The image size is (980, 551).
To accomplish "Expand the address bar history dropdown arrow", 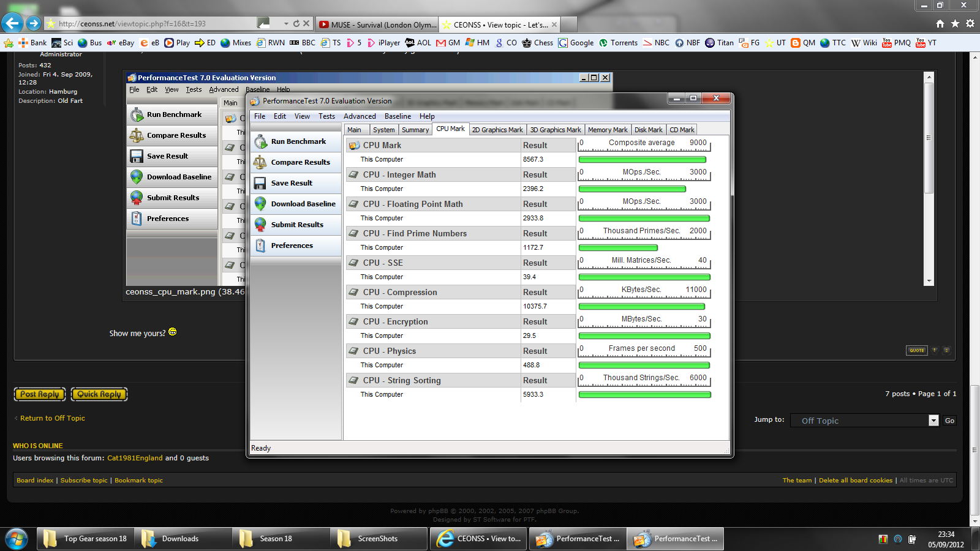I will pyautogui.click(x=286, y=24).
